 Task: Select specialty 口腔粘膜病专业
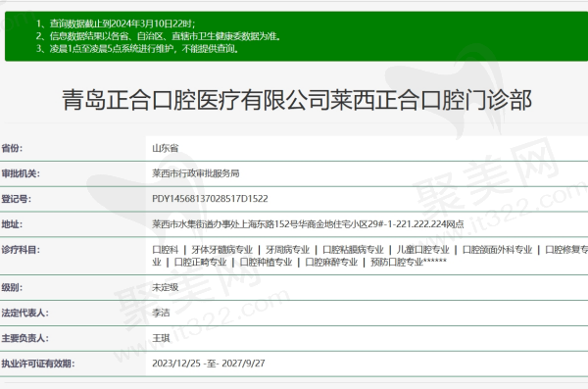353,250
